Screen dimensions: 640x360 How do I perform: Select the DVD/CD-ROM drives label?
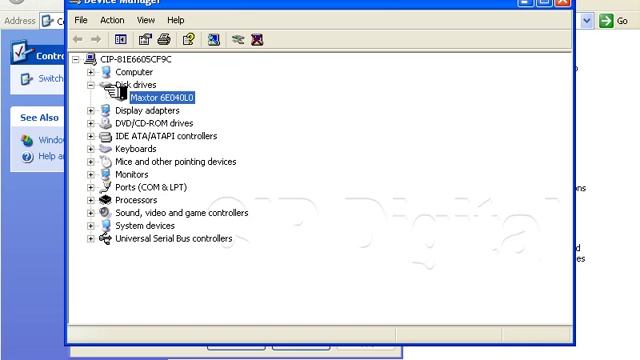pyautogui.click(x=154, y=123)
